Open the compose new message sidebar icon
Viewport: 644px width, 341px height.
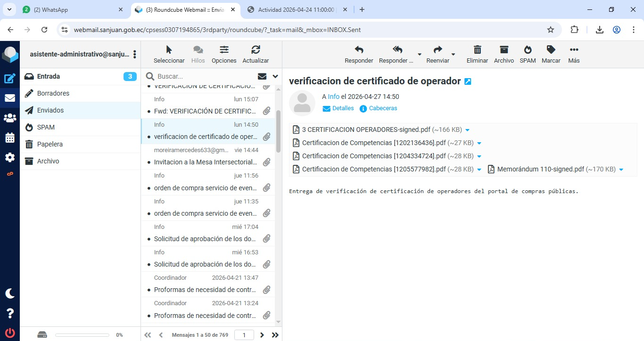pos(10,79)
